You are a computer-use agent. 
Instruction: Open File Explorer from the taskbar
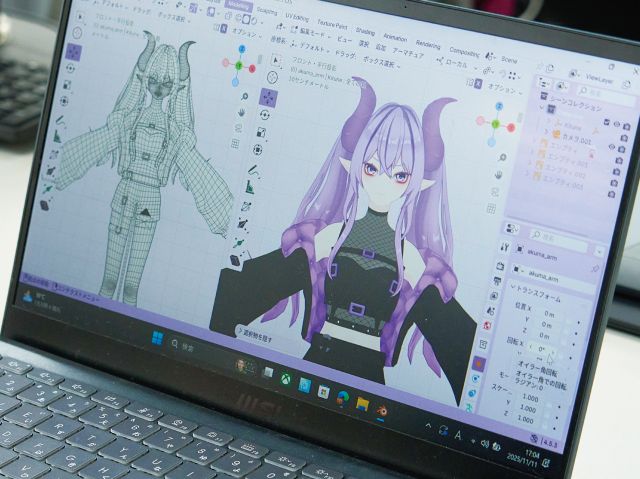click(x=362, y=405)
